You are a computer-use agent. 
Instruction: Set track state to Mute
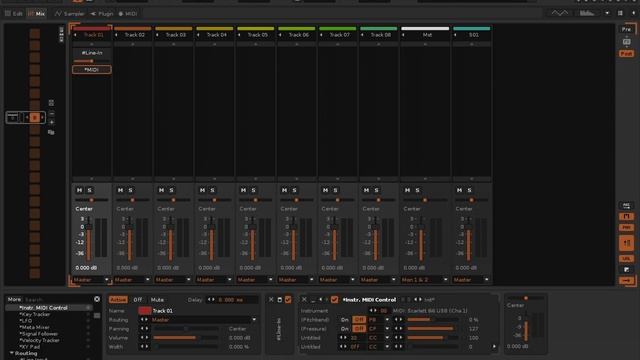point(157,300)
